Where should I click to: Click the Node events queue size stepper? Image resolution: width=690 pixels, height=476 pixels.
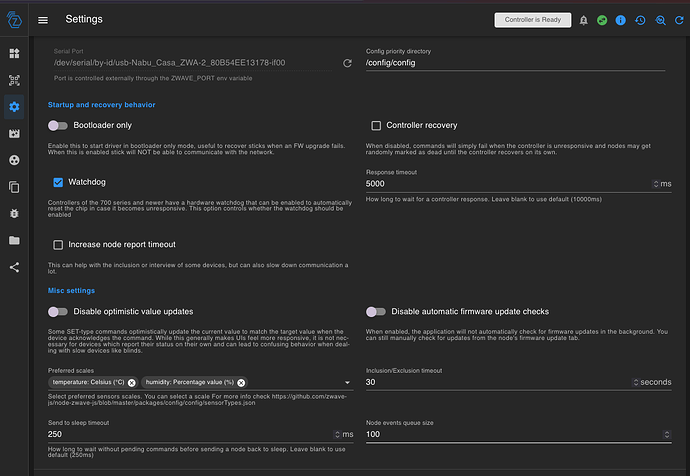tap(667, 435)
